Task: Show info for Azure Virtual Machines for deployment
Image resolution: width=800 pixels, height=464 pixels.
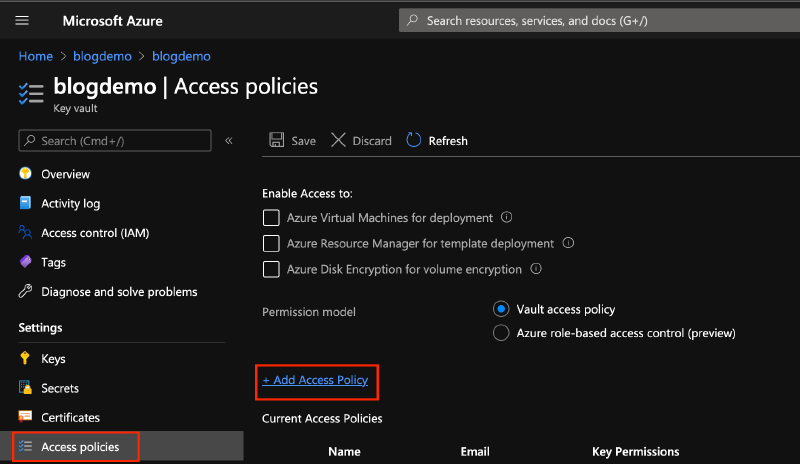Action: tap(506, 217)
